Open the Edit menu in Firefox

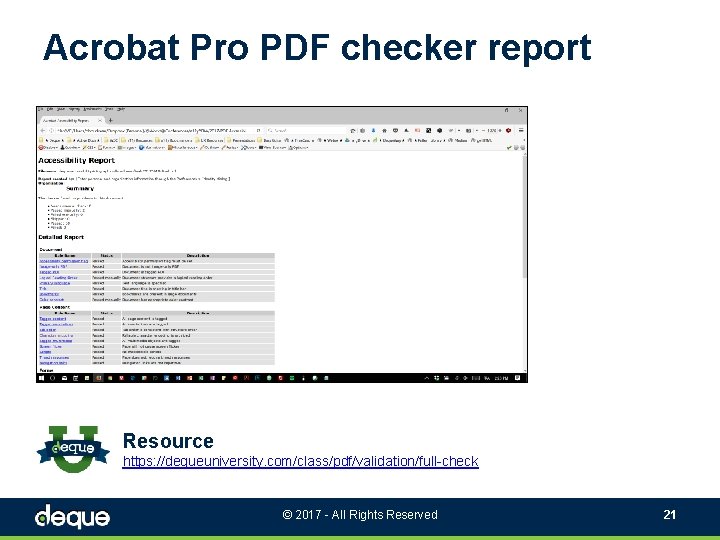click(x=50, y=109)
